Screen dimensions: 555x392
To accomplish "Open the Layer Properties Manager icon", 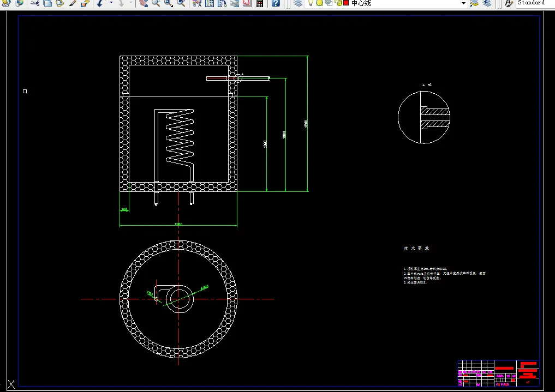I will pyautogui.click(x=298, y=3).
